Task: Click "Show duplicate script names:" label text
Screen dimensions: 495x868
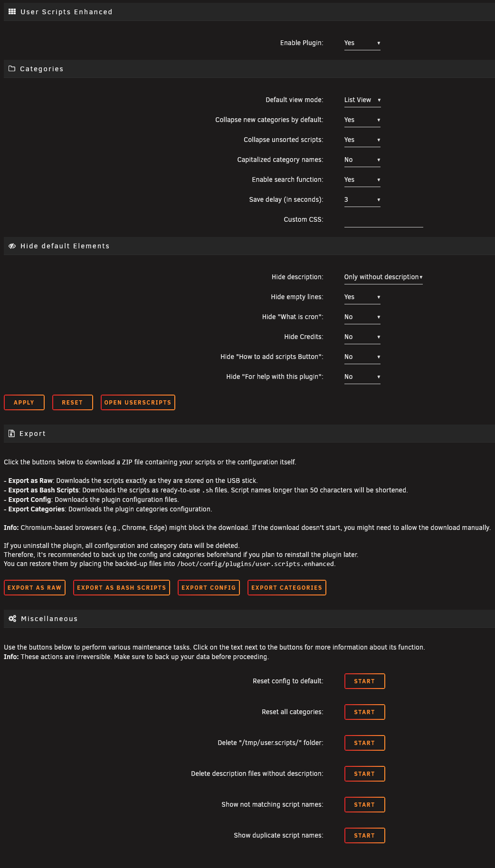Action: tap(278, 835)
